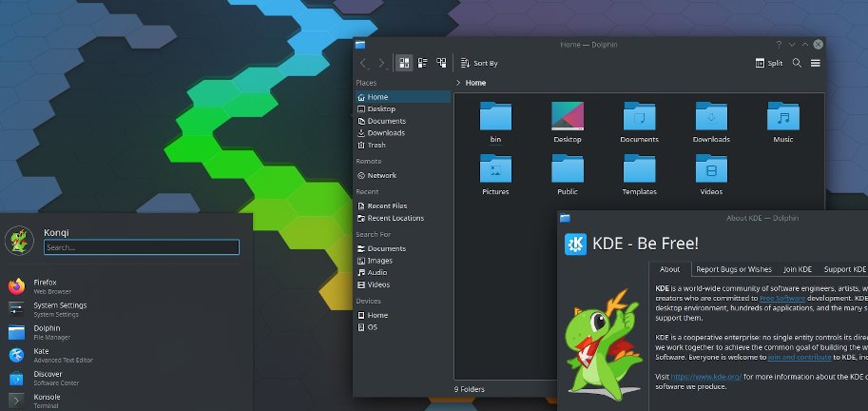The height and width of the screenshot is (411, 868).
Task: Open Trash in Places panel
Action: tap(402, 146)
